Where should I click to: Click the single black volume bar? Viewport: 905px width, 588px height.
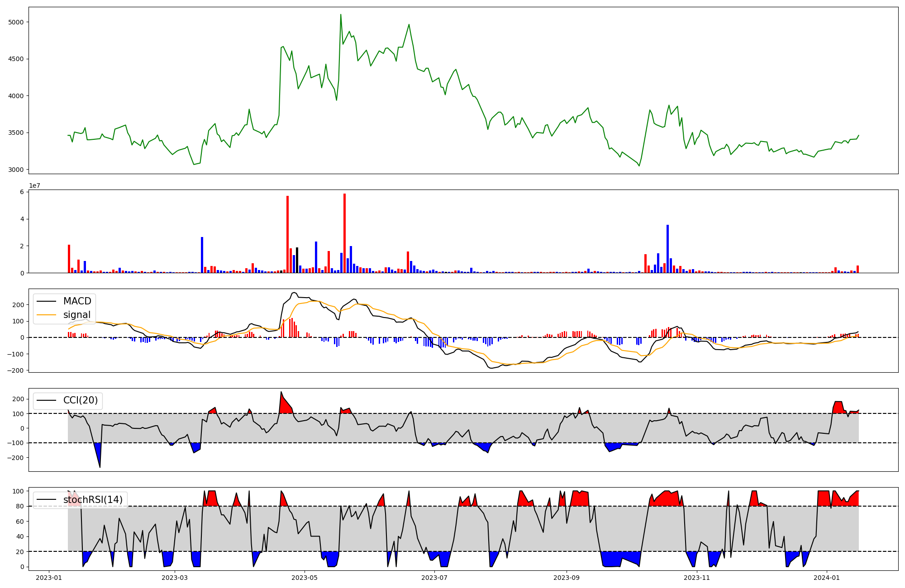point(297,260)
